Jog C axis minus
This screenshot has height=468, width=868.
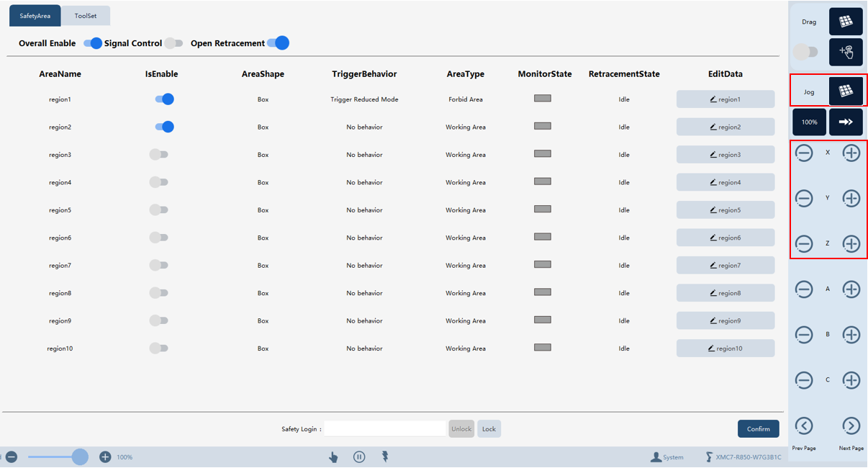(x=804, y=379)
